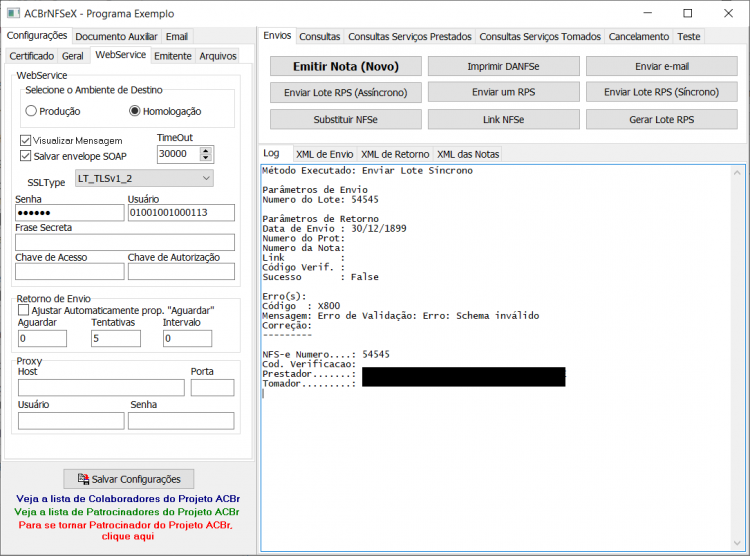Click the log scrollbar up arrow
This screenshot has height=556, width=750.
pyautogui.click(x=737, y=172)
